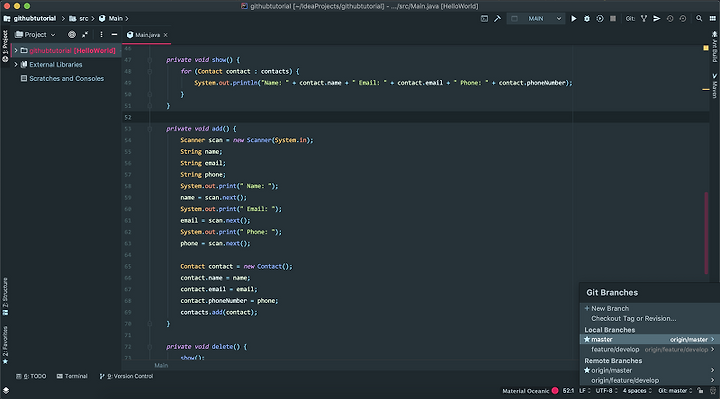Open the project structure grid icon
The width and height of the screenshot is (720, 399).
click(712, 19)
